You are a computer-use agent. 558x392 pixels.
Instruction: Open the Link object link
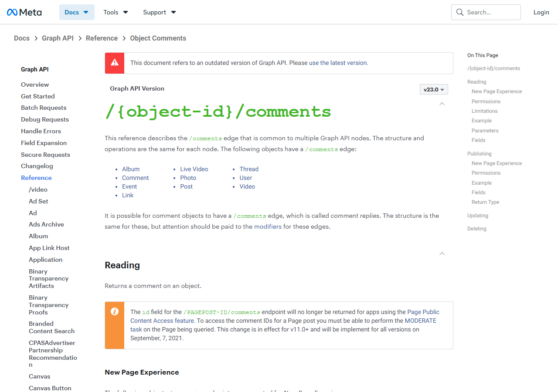(x=128, y=195)
